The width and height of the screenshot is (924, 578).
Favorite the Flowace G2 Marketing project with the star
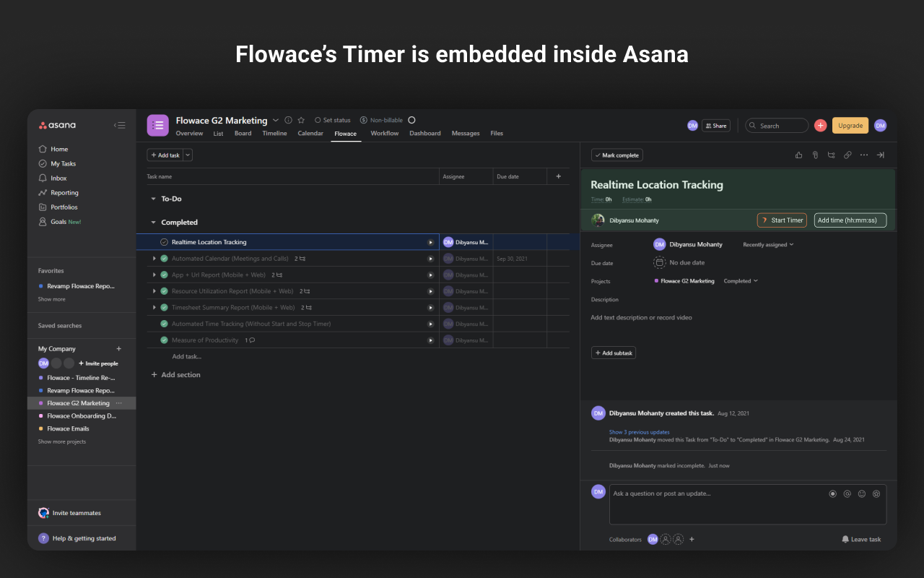click(x=301, y=121)
